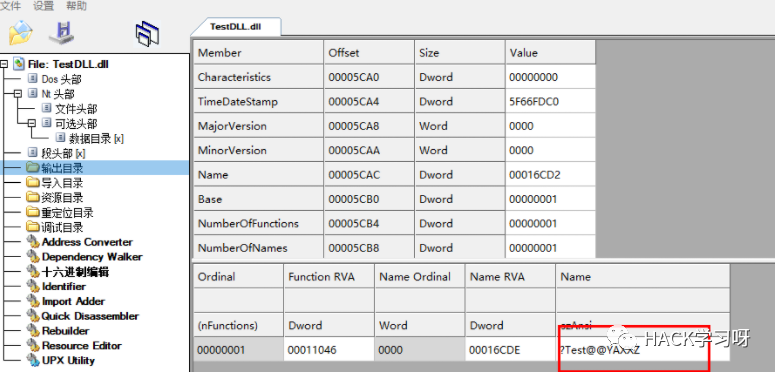This screenshot has width=775, height=372.
Task: Click the UPX Utility tool icon
Action: pos(33,361)
